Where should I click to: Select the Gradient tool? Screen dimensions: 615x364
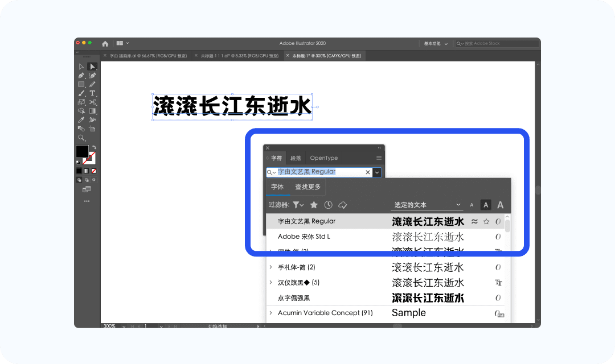pyautogui.click(x=92, y=111)
